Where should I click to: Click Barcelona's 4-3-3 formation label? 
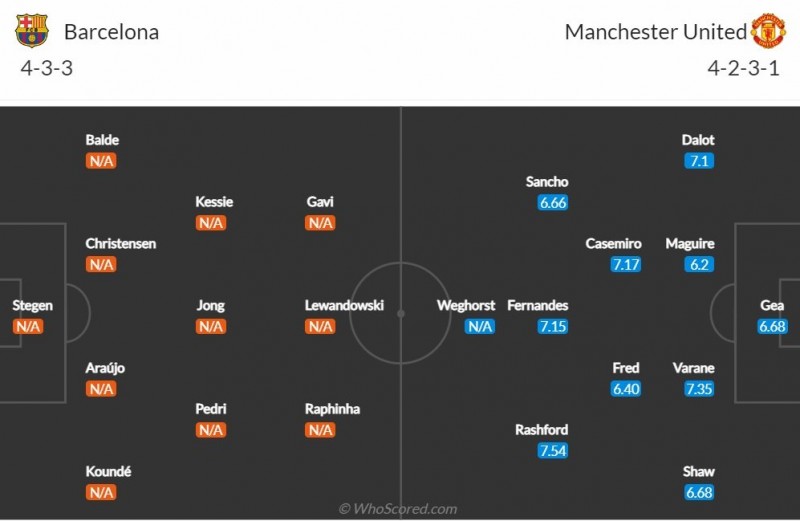point(46,68)
